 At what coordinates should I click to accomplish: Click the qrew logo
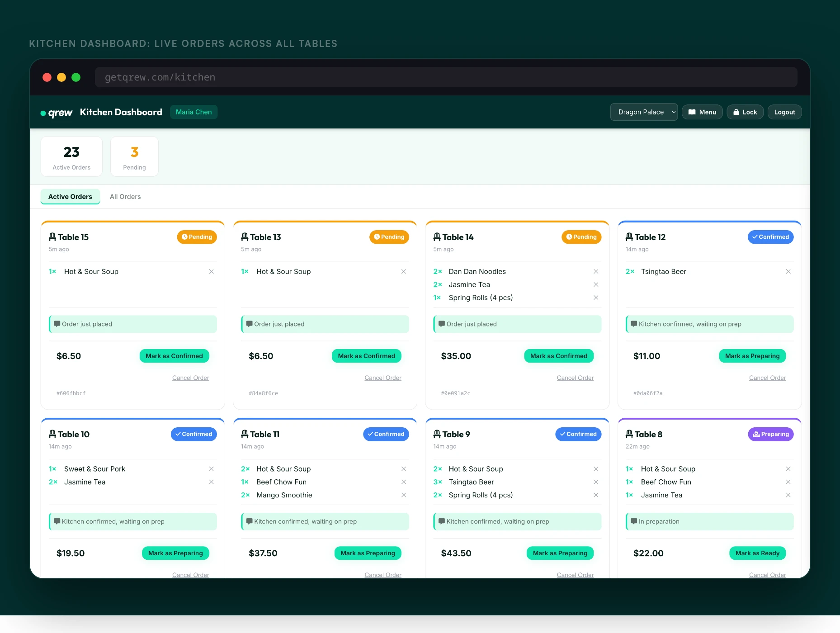pyautogui.click(x=57, y=113)
